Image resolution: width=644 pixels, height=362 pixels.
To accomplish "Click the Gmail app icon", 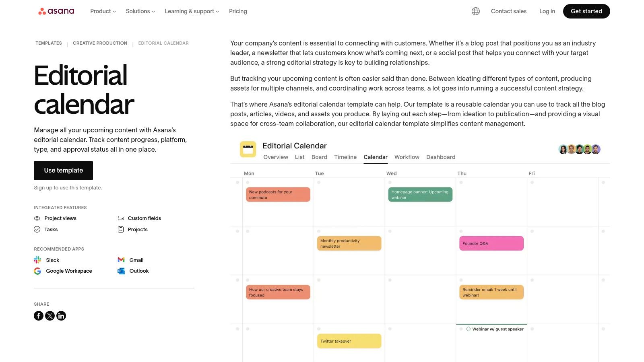I will pyautogui.click(x=121, y=260).
